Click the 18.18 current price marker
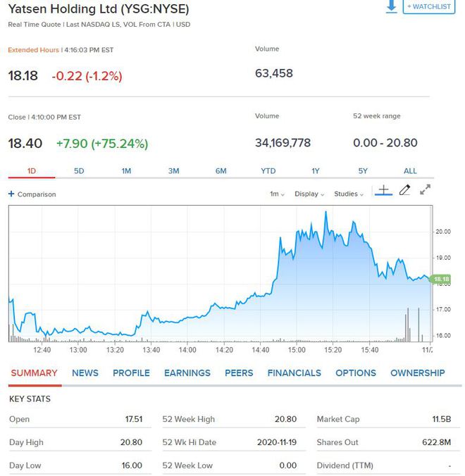 [x=441, y=280]
